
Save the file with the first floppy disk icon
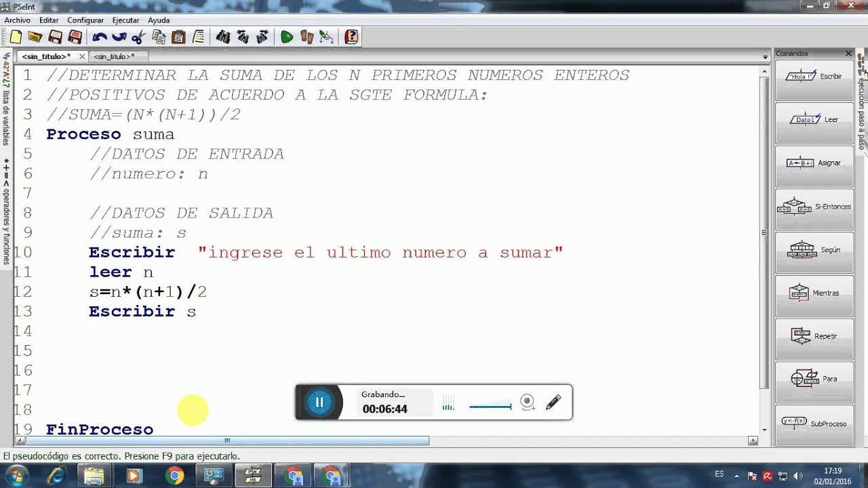click(56, 37)
